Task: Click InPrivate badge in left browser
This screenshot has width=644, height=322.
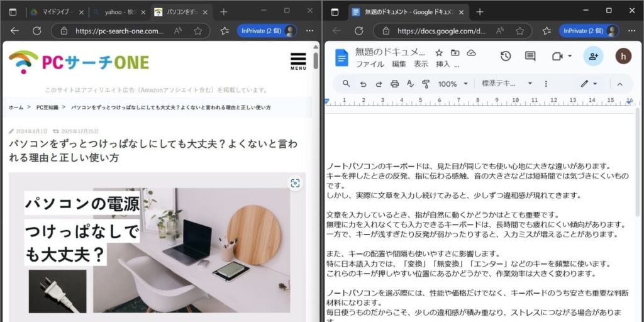Action: [267, 31]
